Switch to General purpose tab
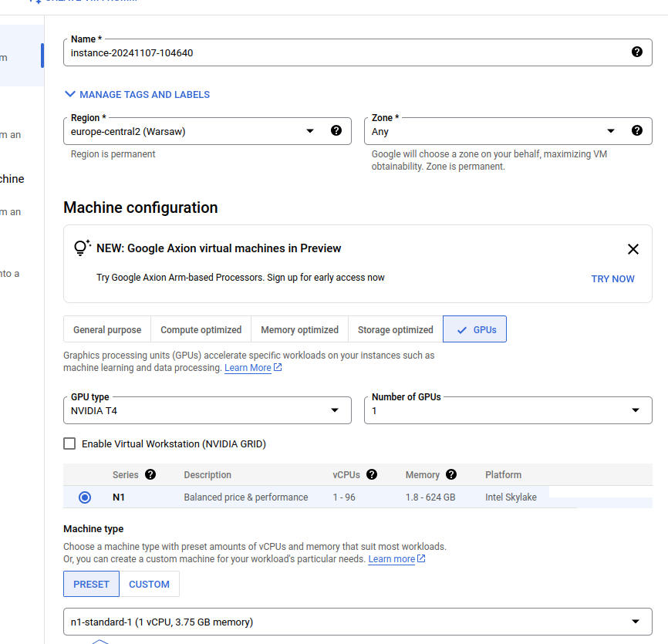668x644 pixels. pos(107,329)
